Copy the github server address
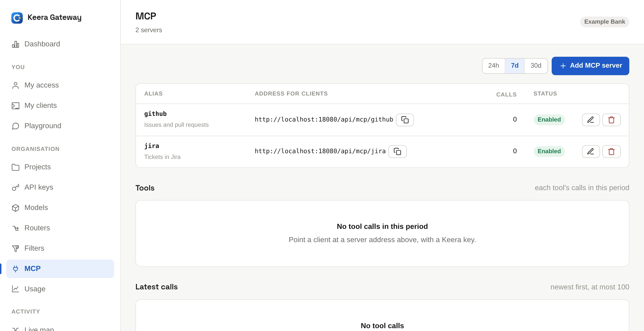The image size is (644, 331). 405,120
